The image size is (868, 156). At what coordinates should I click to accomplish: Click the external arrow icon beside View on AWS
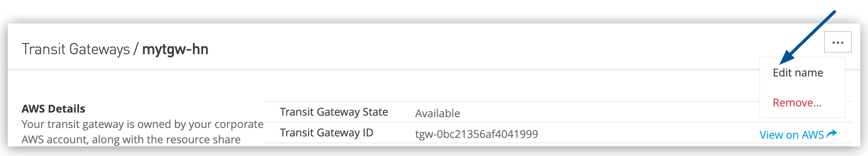[x=832, y=134]
